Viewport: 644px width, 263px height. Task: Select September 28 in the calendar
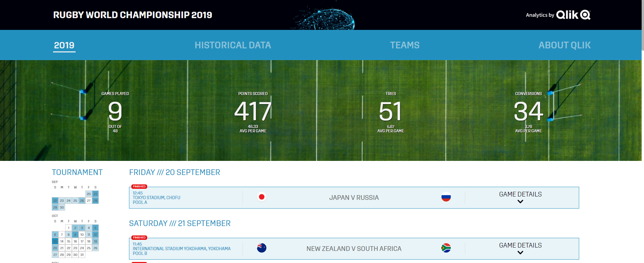(x=95, y=201)
